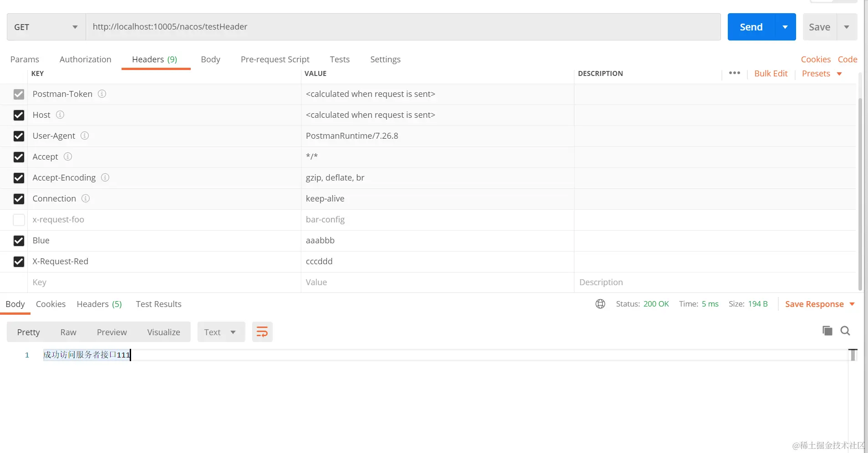Expand the Send button dropdown arrow
This screenshot has width=868, height=453.
click(785, 27)
